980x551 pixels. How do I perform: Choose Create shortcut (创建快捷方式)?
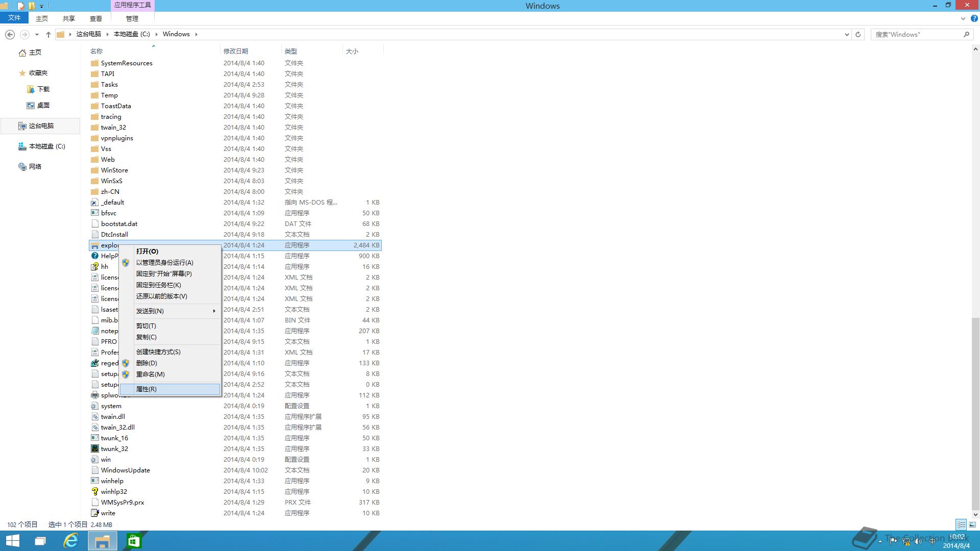(170, 352)
